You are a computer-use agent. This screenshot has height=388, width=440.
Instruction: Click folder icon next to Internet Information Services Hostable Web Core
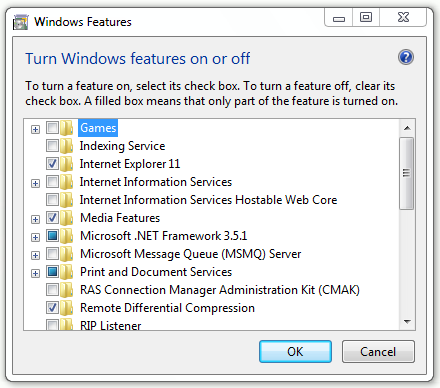pyautogui.click(x=67, y=200)
